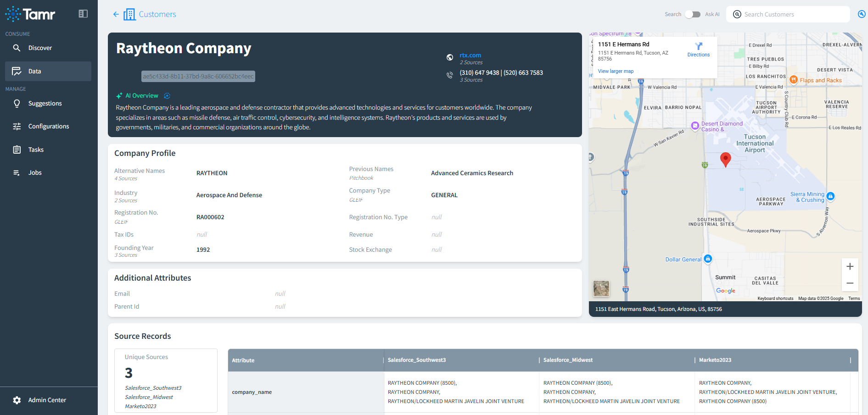
Task: Click the founding year 1992
Action: (x=203, y=249)
